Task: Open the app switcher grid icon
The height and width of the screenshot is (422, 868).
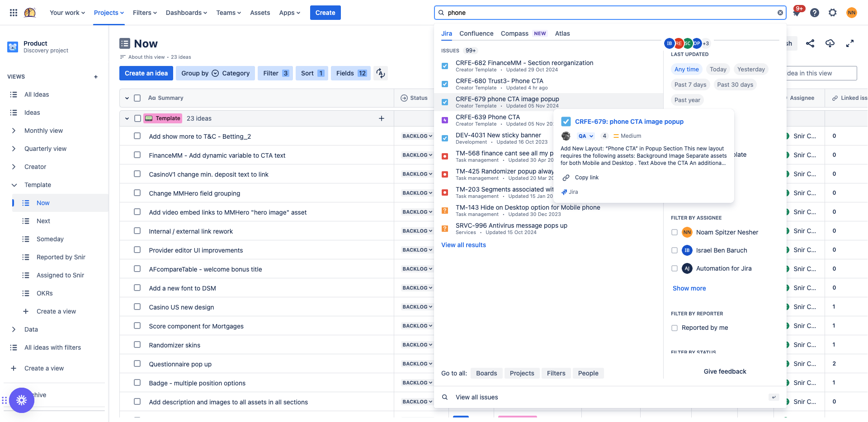Action: 14,13
